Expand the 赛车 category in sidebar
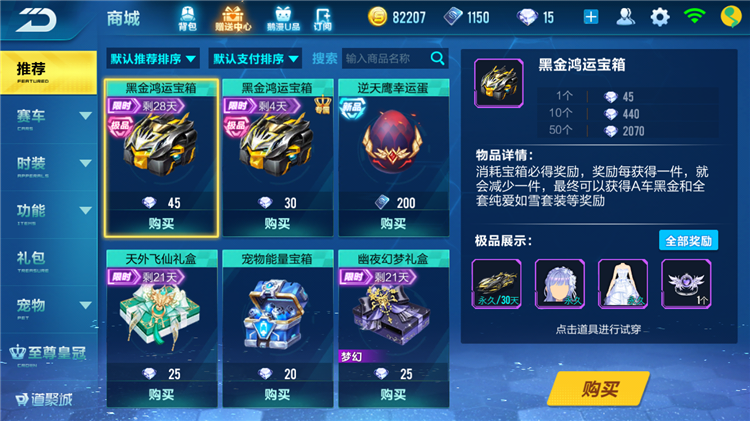Screen dimensions: 750x421 [48, 120]
